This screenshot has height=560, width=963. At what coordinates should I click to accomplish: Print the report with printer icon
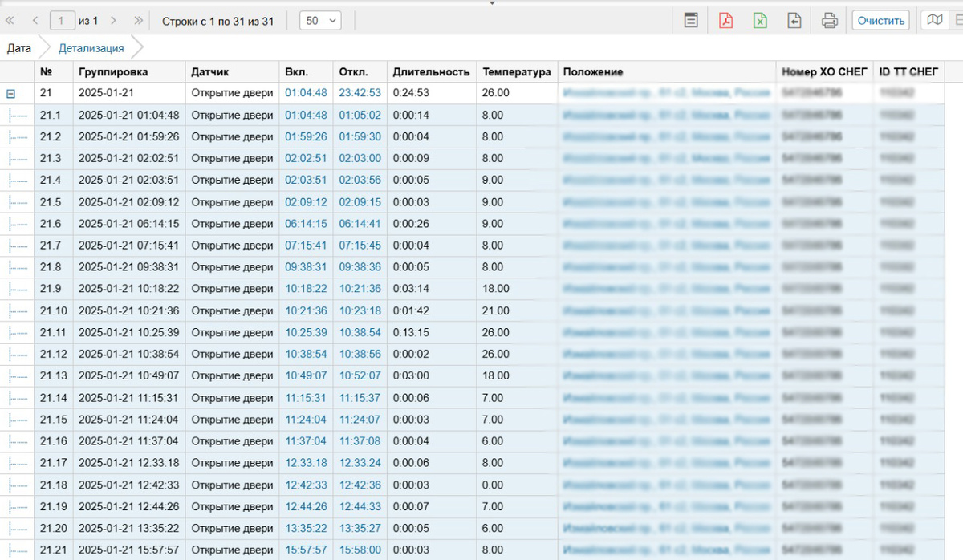[830, 21]
